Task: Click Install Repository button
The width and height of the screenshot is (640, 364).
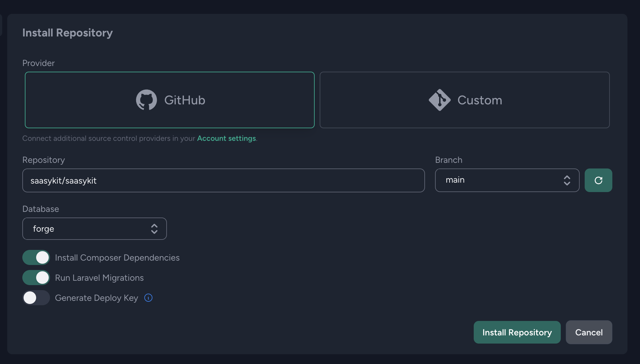Action: pyautogui.click(x=517, y=332)
